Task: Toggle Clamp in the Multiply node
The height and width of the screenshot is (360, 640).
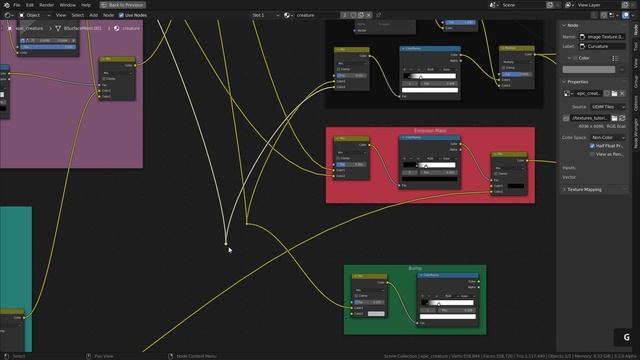Action: pyautogui.click(x=504, y=68)
